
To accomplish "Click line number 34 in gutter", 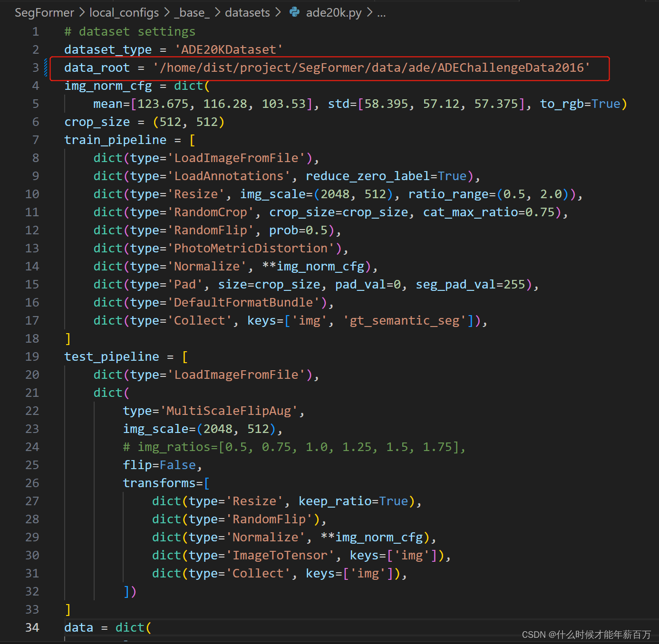I will click(32, 628).
